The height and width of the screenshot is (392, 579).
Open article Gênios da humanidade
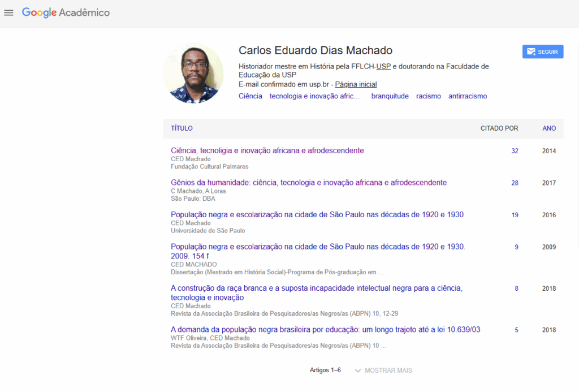click(x=309, y=183)
